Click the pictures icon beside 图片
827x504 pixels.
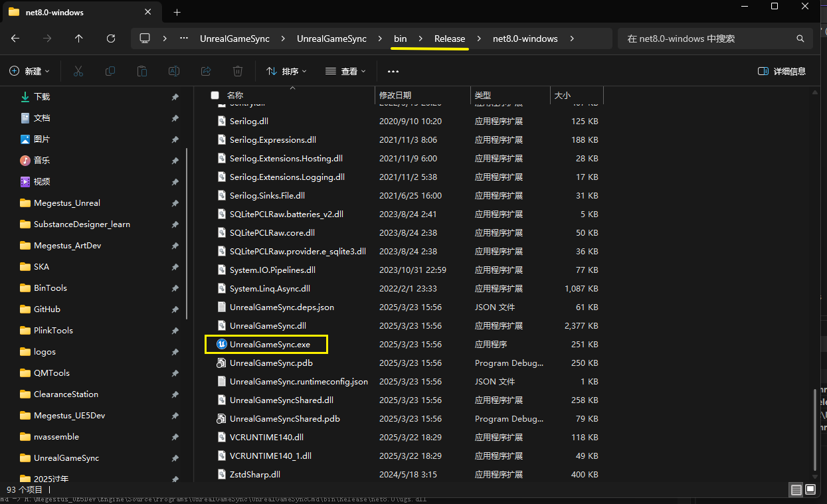(25, 139)
